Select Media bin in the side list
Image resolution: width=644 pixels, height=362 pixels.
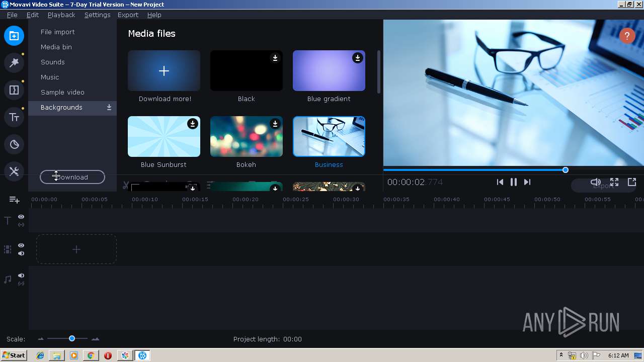tap(72, 47)
